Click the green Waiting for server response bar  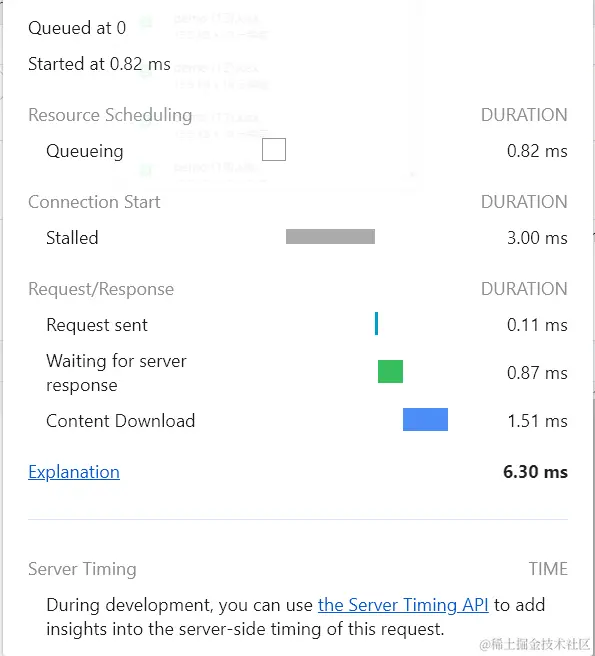pyautogui.click(x=390, y=372)
